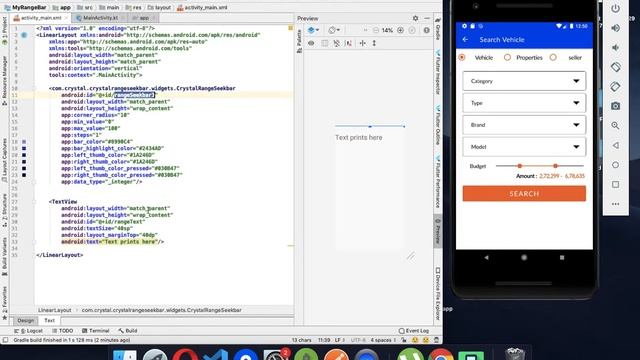Image resolution: width=640 pixels, height=360 pixels.
Task: Open the Project tool window sidebar
Action: [4, 31]
